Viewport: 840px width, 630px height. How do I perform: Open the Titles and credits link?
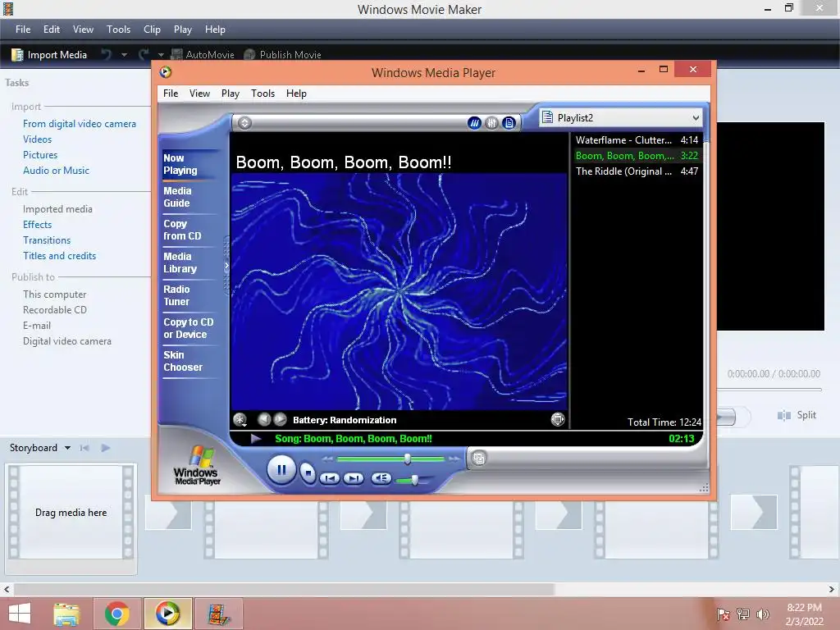59,256
